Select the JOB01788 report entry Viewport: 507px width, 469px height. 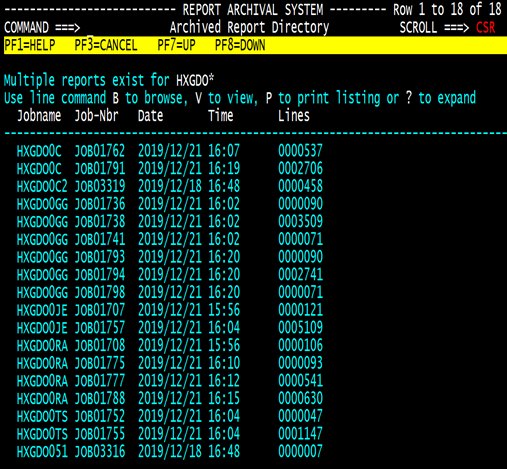[170, 398]
